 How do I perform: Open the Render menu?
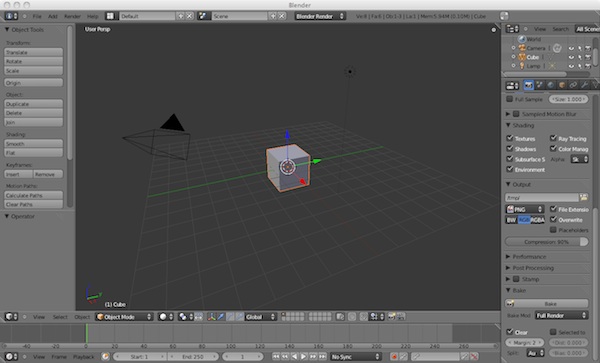pos(72,16)
